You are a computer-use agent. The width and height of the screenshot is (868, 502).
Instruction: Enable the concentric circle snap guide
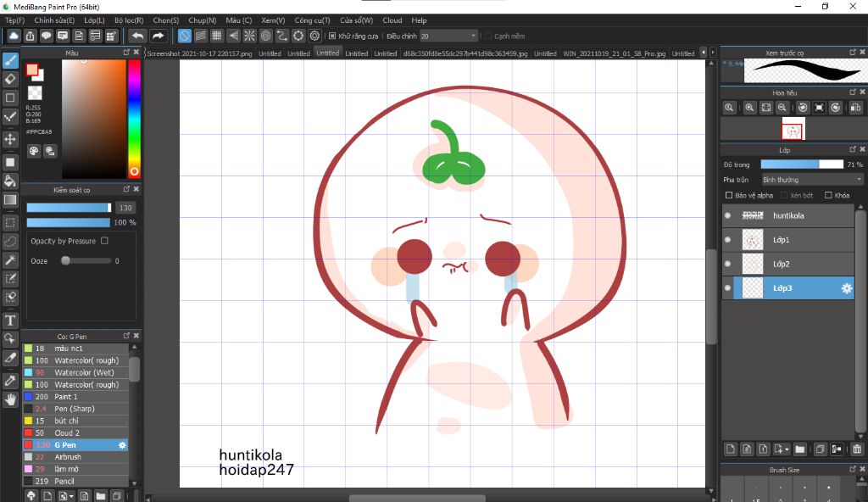pyautogui.click(x=265, y=36)
